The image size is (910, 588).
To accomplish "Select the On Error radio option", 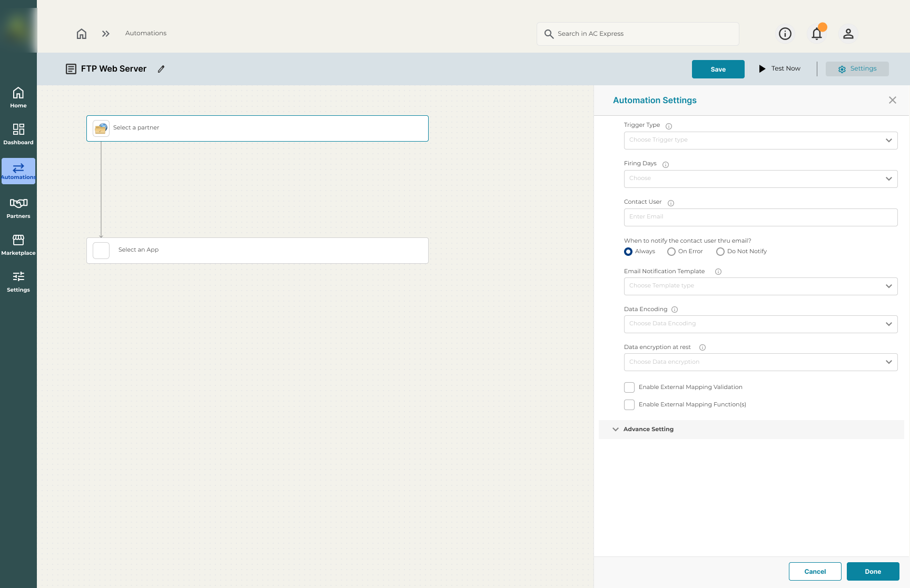I will click(x=671, y=252).
